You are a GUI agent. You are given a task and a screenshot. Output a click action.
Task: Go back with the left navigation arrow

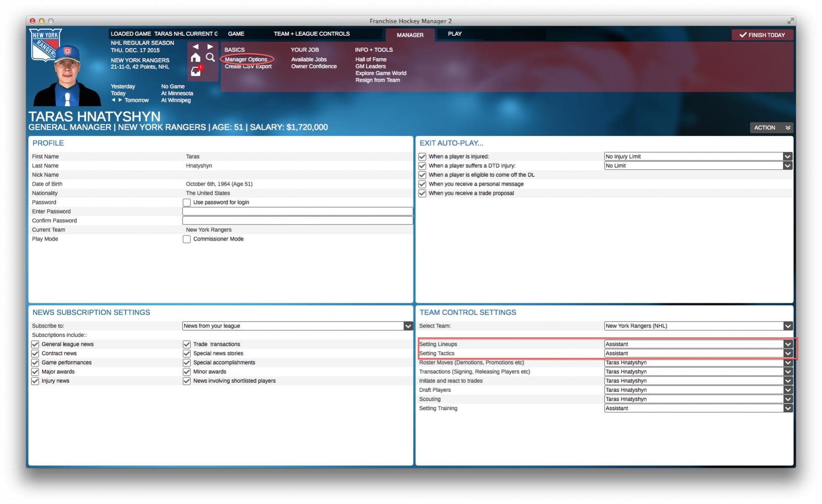tap(195, 47)
